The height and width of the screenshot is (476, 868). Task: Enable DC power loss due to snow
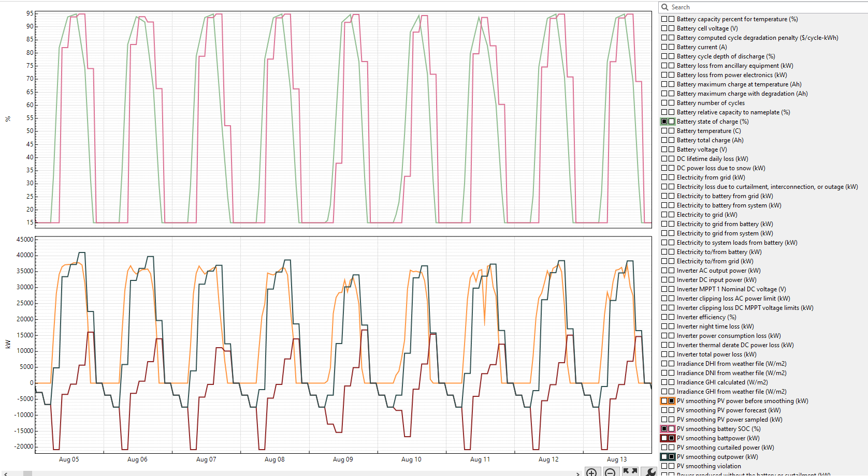[664, 168]
